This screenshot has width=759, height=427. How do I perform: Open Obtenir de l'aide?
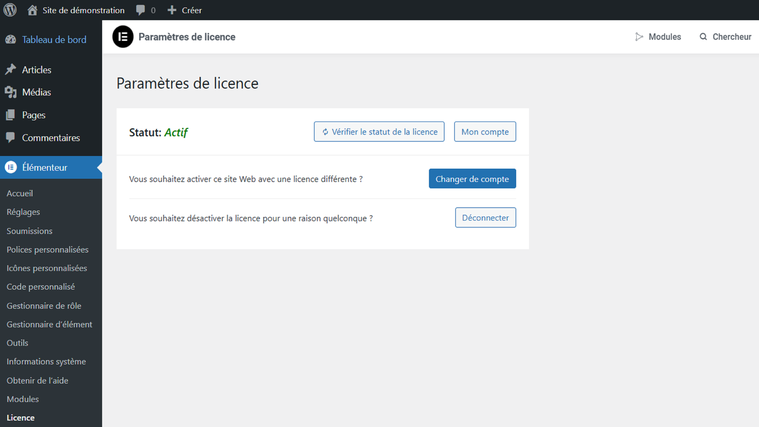click(37, 381)
